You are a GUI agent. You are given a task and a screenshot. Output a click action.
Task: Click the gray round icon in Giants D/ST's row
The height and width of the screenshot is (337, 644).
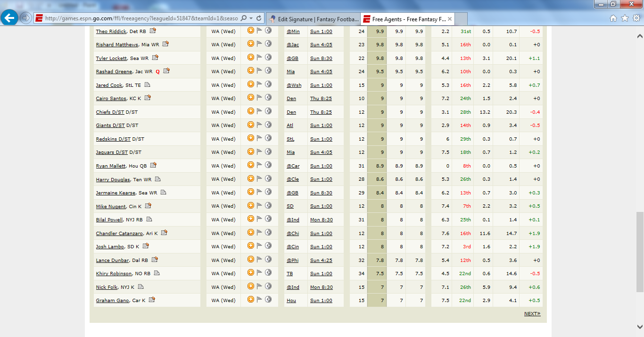click(x=268, y=125)
